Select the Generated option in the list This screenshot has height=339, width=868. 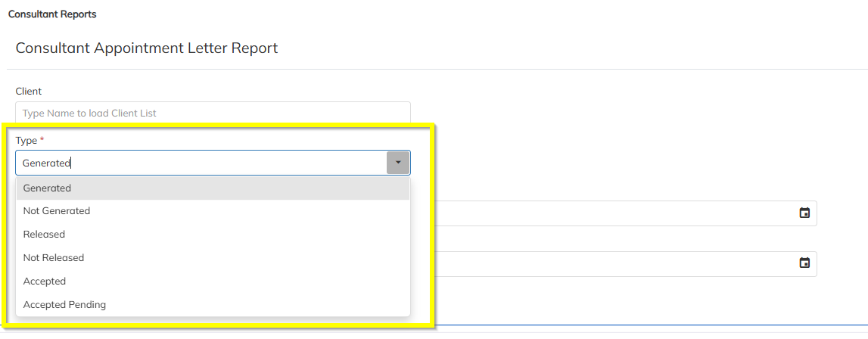pyautogui.click(x=47, y=188)
